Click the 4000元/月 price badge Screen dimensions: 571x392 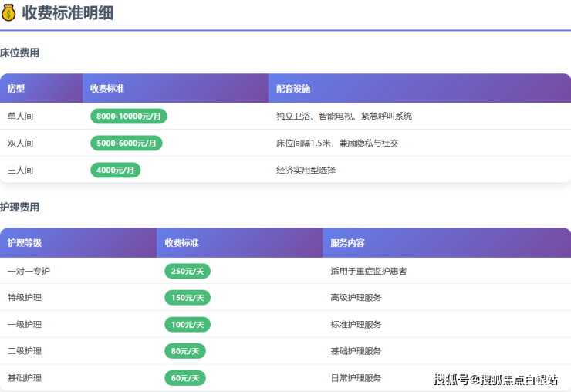click(115, 170)
